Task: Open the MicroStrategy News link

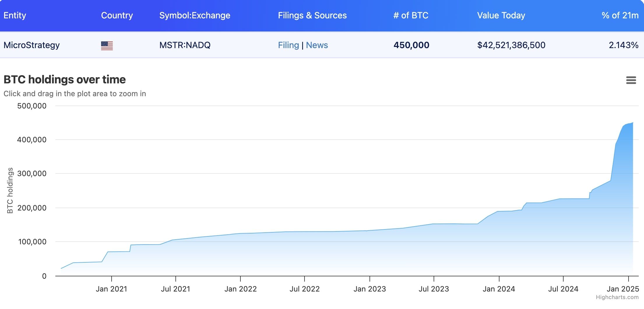Action: tap(317, 45)
